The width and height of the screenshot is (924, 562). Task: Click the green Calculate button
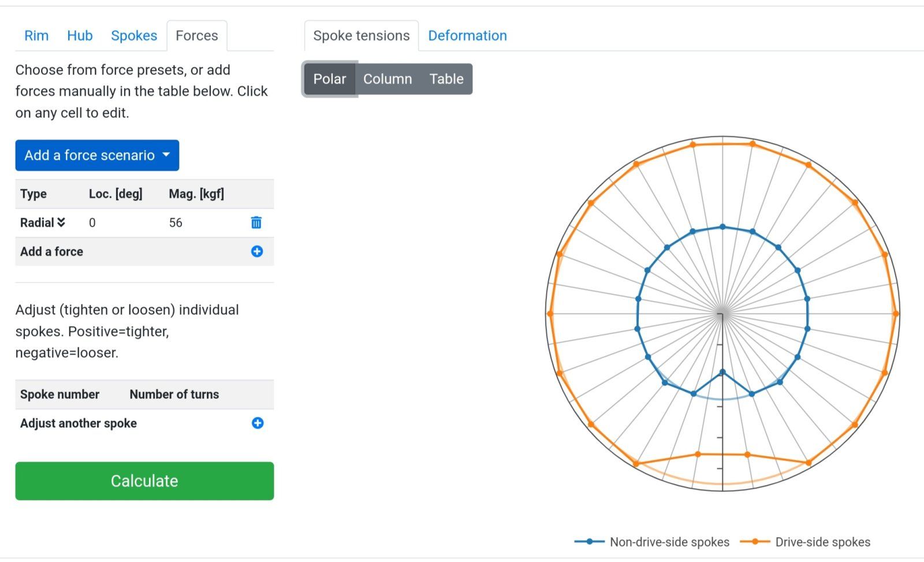144,481
